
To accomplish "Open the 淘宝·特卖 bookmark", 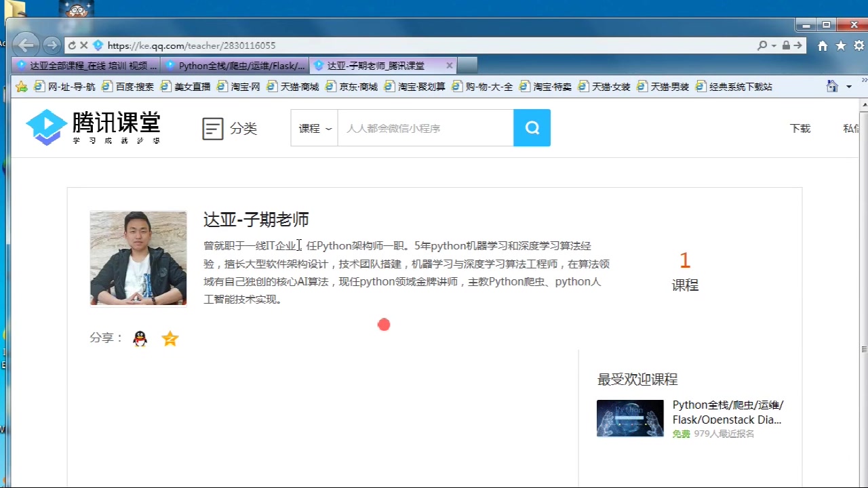I will [x=545, y=87].
